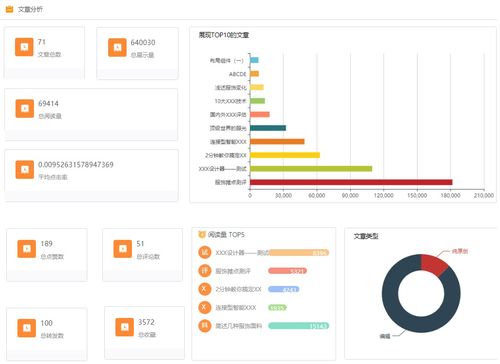Click the 连接型智能XXX title in TOP5 list
This screenshot has height=364, width=500.
[236, 308]
